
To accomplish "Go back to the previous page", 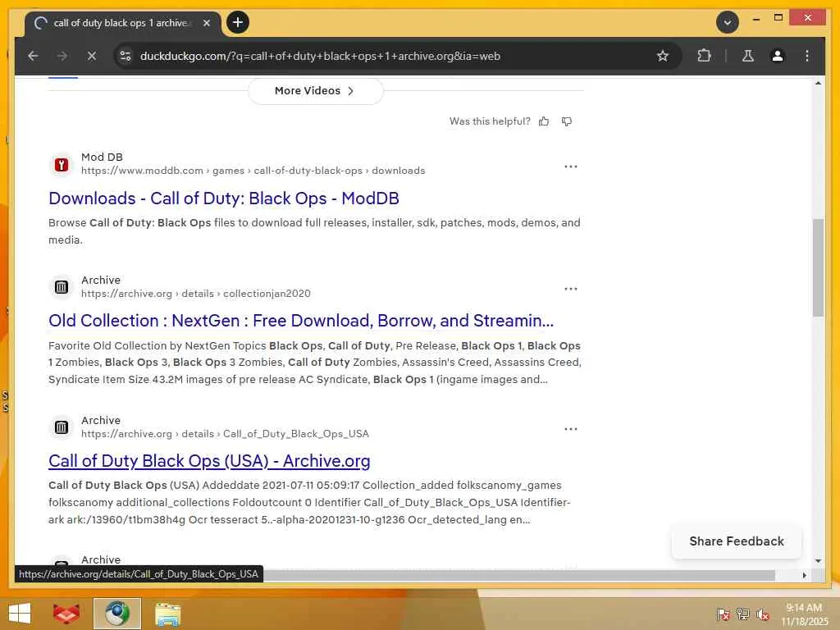I will [x=33, y=56].
